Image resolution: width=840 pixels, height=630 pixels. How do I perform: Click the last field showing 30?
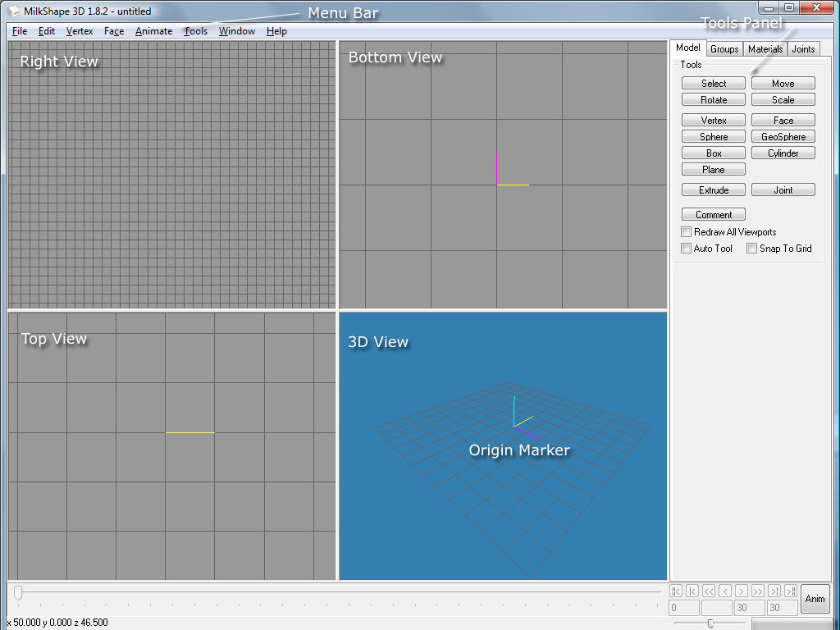(782, 608)
